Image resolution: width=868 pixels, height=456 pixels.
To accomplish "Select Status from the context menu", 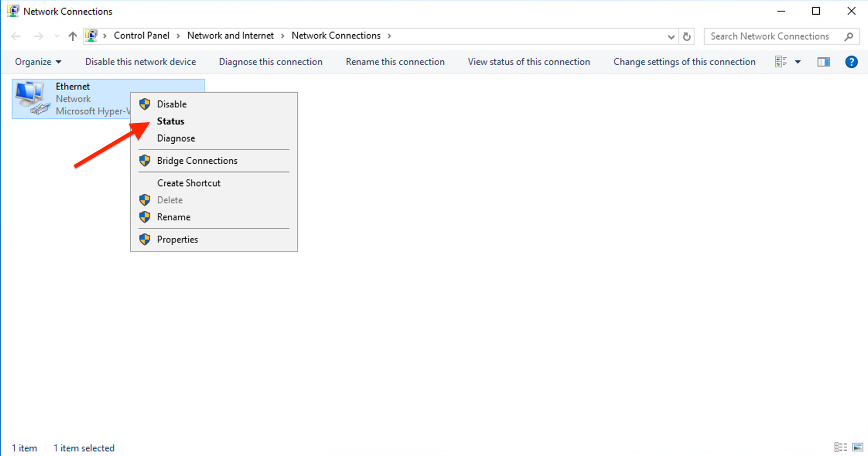I will point(171,121).
